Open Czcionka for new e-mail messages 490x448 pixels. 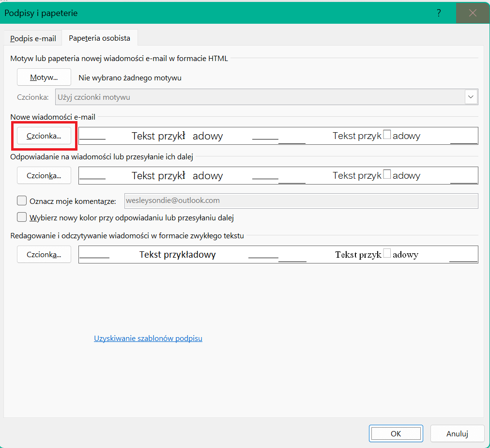(x=44, y=136)
